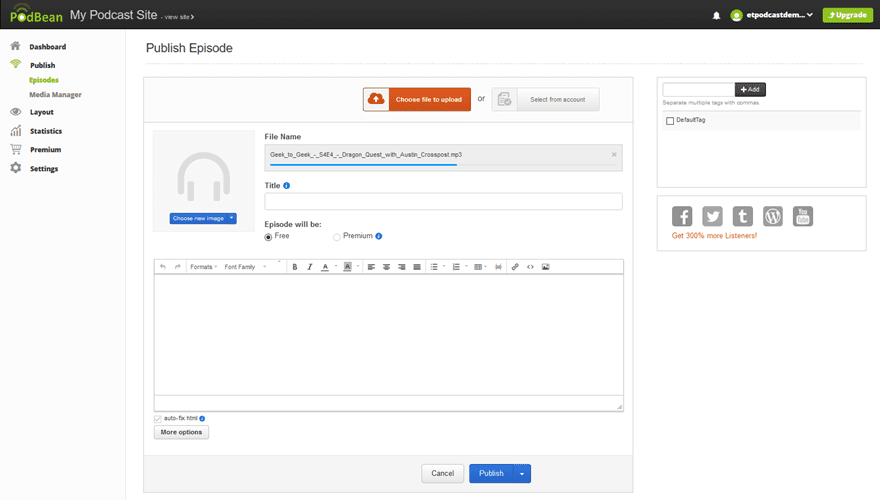This screenshot has height=500, width=880.
Task: Go to Dashboard in sidebar
Action: (48, 47)
